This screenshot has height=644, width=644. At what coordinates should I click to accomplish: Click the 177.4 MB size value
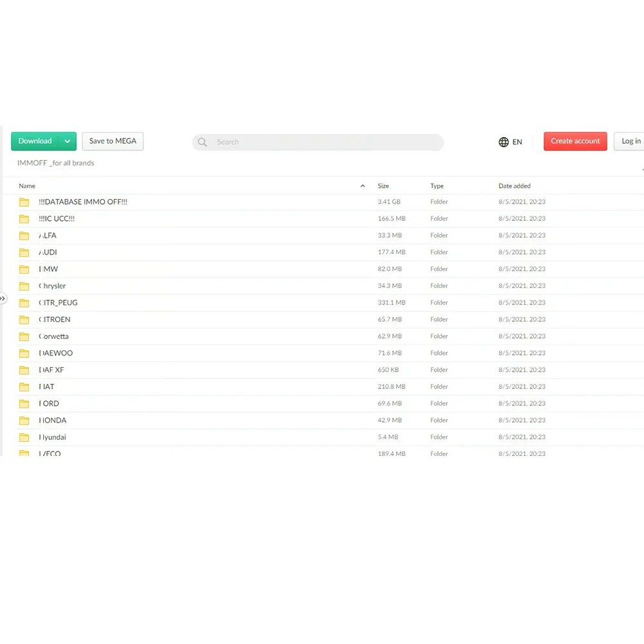coord(392,252)
